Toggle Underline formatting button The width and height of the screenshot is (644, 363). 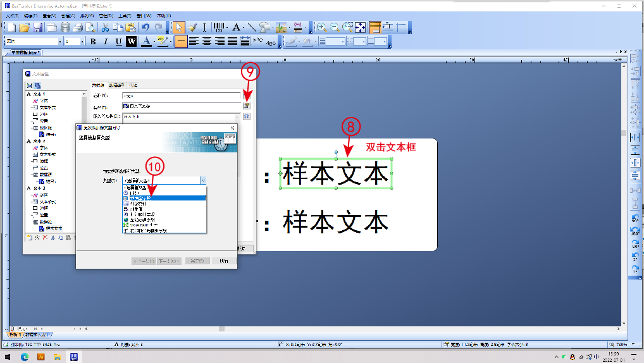pyautogui.click(x=118, y=42)
